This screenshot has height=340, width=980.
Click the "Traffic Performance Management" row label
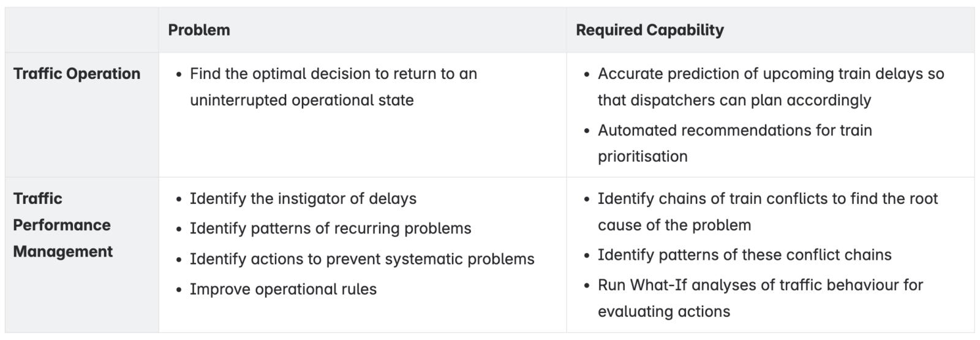coord(62,225)
